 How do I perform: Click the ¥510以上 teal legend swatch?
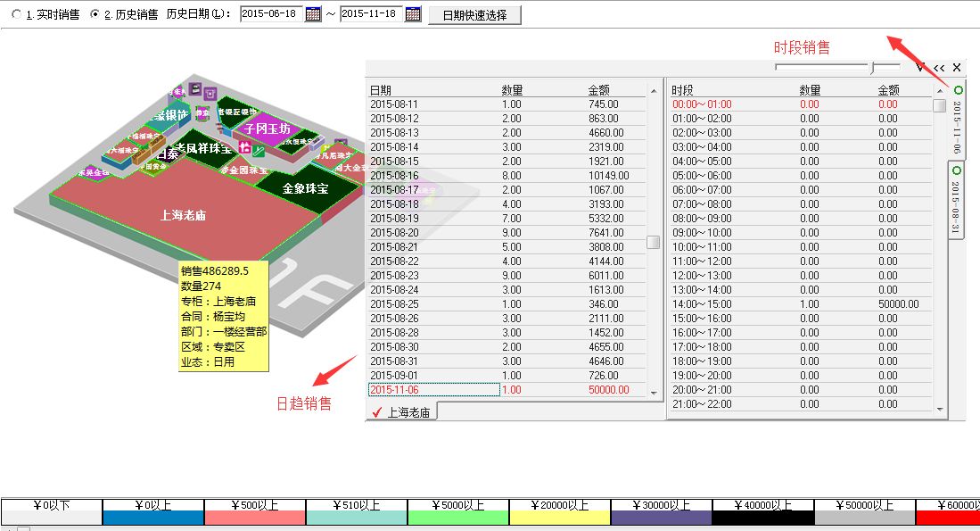[357, 518]
